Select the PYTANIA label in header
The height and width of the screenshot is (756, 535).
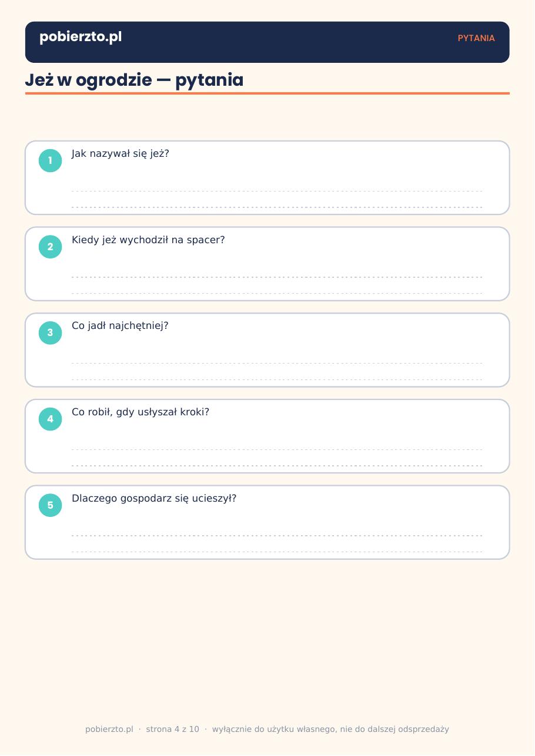(x=476, y=38)
